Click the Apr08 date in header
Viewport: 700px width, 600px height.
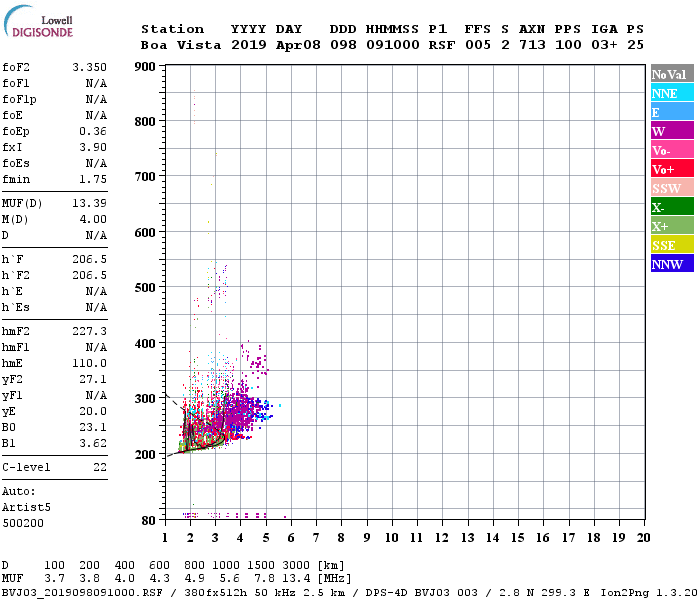point(298,45)
